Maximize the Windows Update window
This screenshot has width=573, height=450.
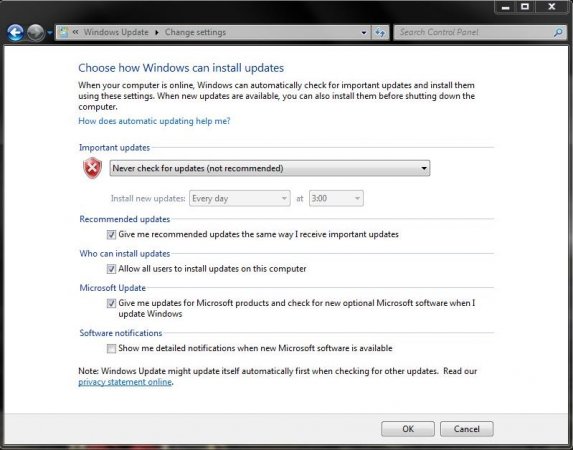pyautogui.click(x=525, y=7)
